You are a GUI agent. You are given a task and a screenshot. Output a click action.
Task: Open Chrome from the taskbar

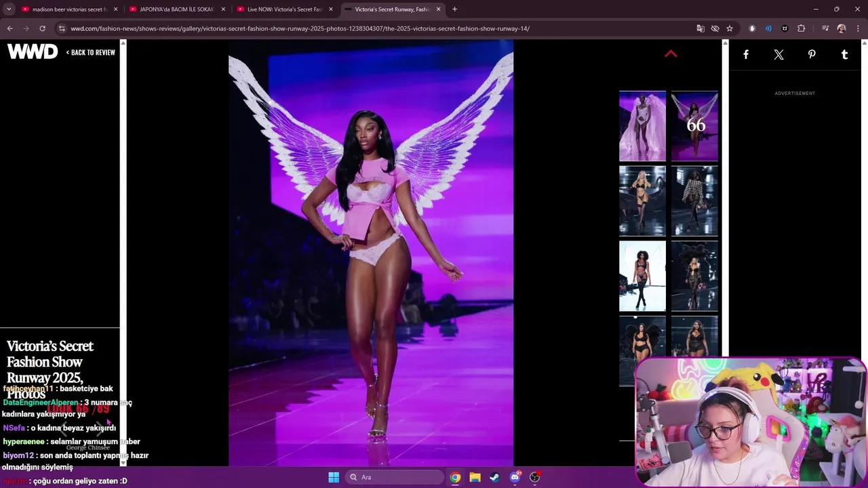(455, 477)
